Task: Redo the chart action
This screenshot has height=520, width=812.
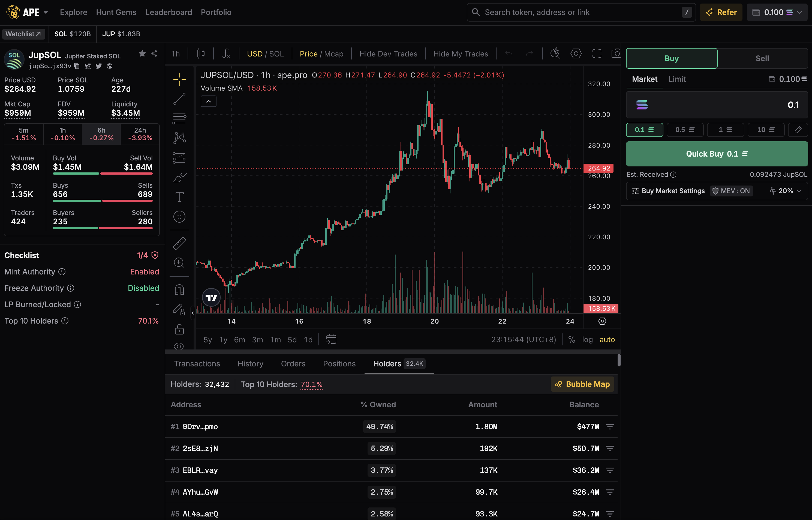Action: tap(529, 53)
